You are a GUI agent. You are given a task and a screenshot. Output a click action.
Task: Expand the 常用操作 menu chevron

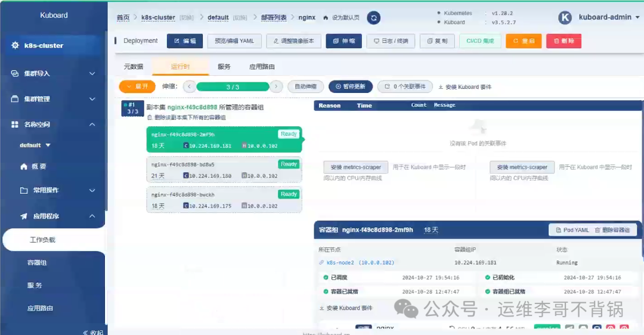coord(92,191)
